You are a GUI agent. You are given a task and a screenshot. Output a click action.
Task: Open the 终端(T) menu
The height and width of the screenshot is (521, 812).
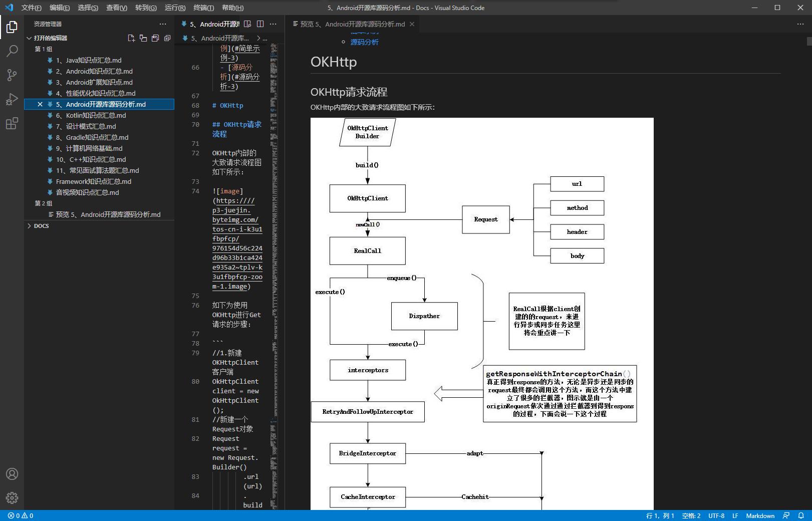(x=203, y=8)
